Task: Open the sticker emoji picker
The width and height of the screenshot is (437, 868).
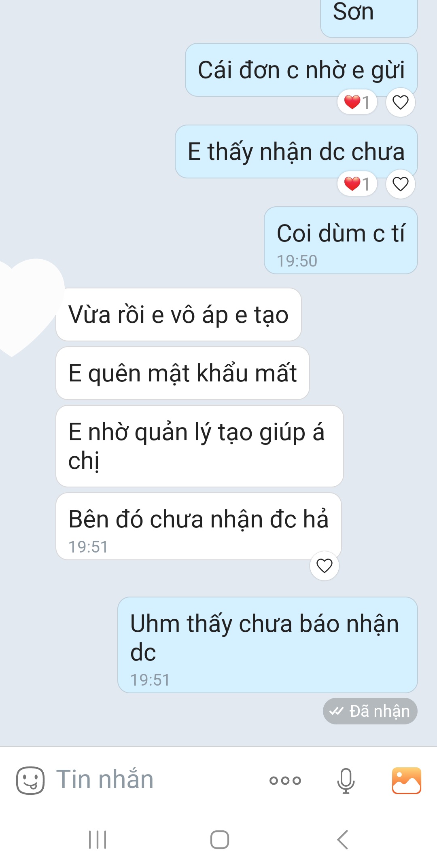Action: [x=30, y=780]
